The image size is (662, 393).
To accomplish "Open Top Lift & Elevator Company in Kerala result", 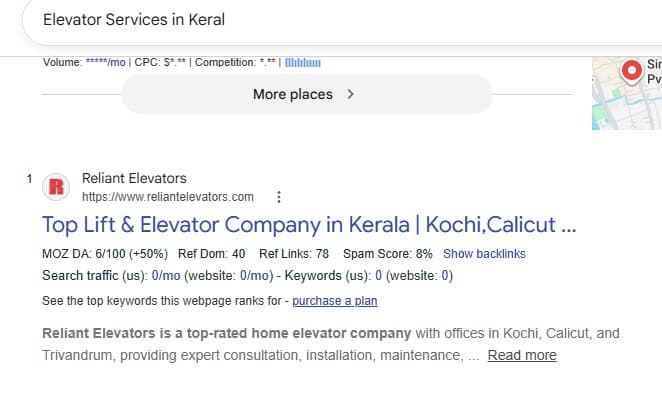I will [309, 225].
